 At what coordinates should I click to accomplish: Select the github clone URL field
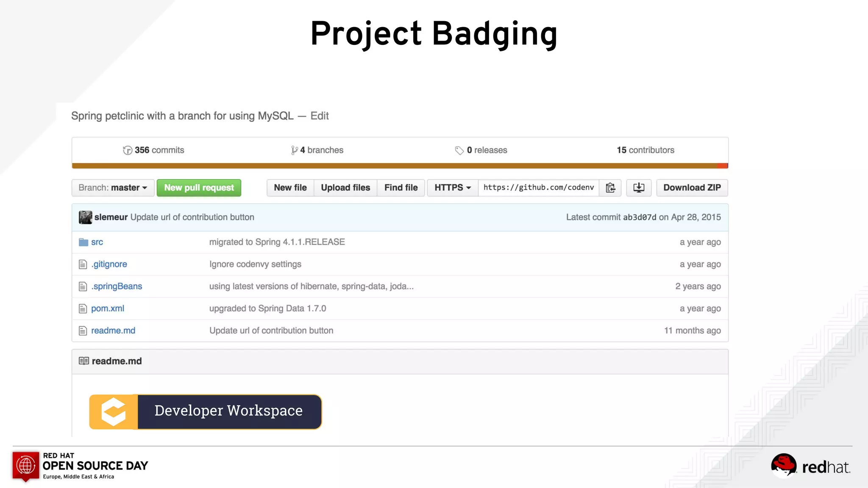tap(539, 188)
